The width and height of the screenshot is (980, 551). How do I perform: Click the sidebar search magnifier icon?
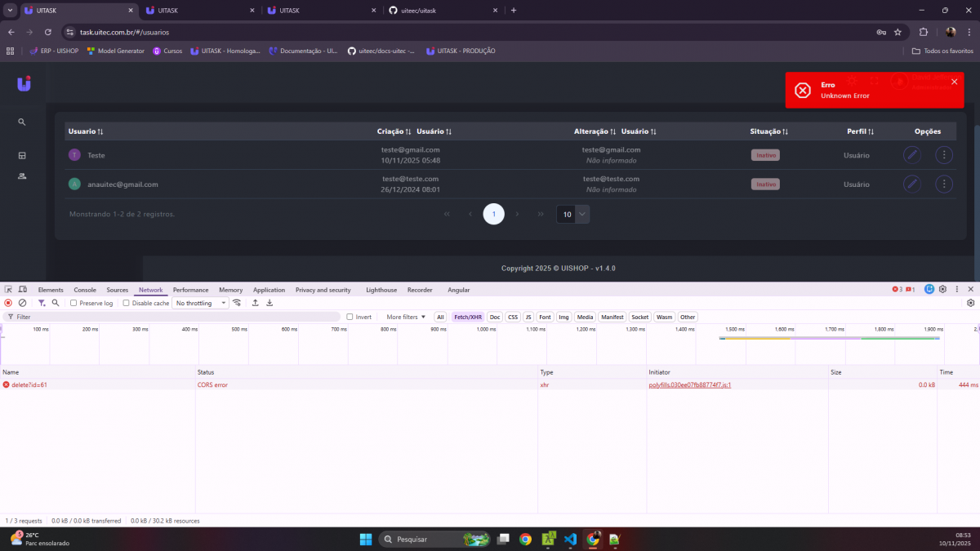coord(22,122)
